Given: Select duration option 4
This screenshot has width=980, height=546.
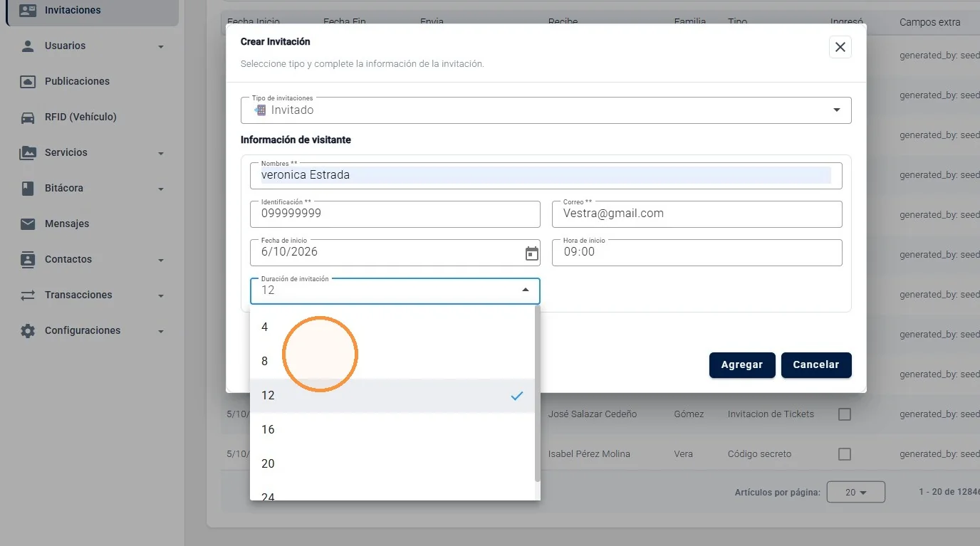Looking at the screenshot, I should (392, 327).
